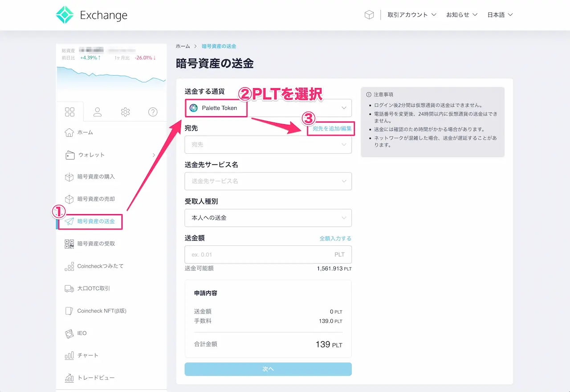Click the トレードビュー graph icon
The height and width of the screenshot is (392, 570).
pyautogui.click(x=69, y=378)
